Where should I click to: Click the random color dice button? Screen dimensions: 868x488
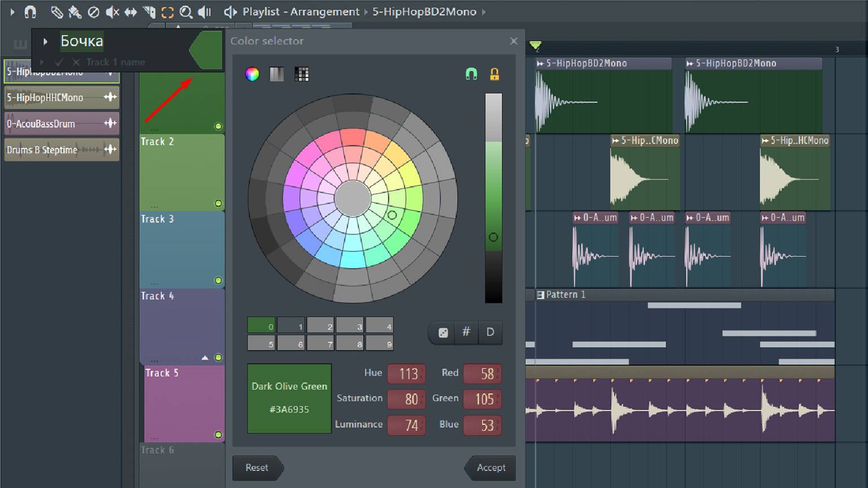[443, 332]
